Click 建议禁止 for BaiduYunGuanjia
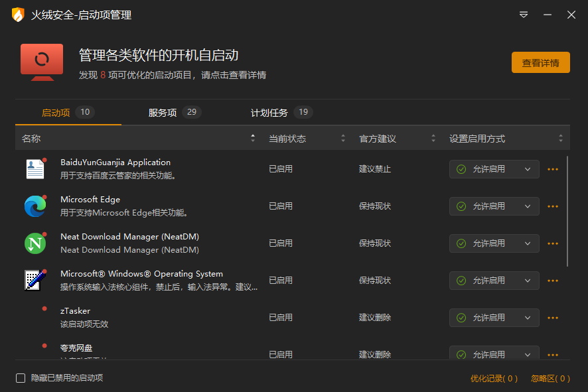 (x=374, y=169)
